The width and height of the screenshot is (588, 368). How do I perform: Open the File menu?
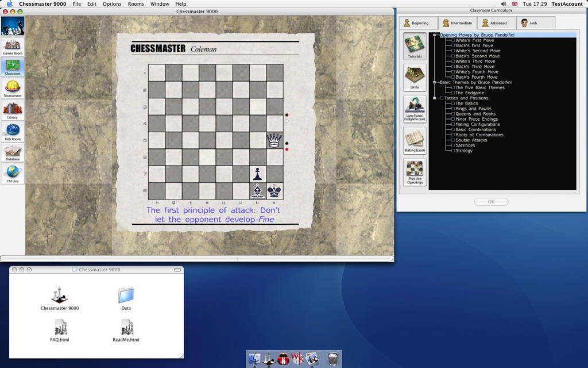(76, 4)
